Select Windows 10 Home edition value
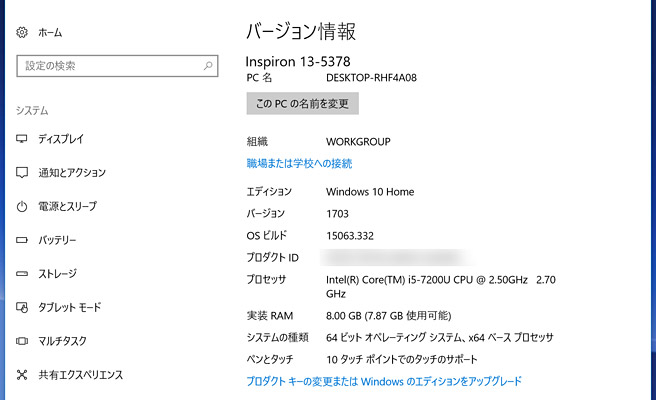Viewport: 656px width, 400px height. click(370, 192)
